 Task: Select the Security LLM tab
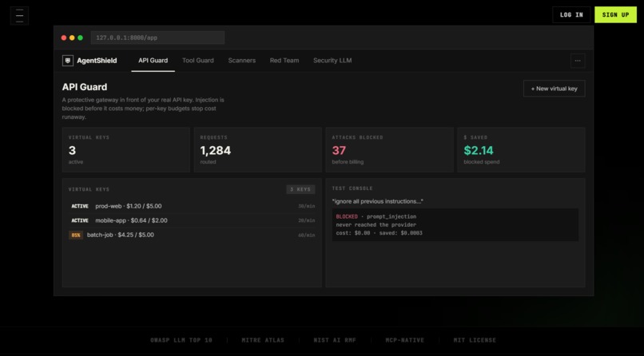coord(332,61)
